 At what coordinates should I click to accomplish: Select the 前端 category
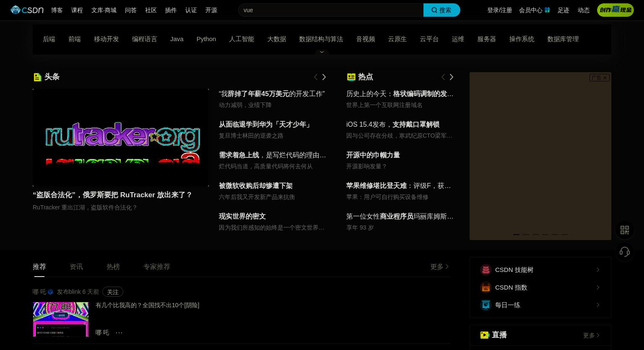(75, 39)
